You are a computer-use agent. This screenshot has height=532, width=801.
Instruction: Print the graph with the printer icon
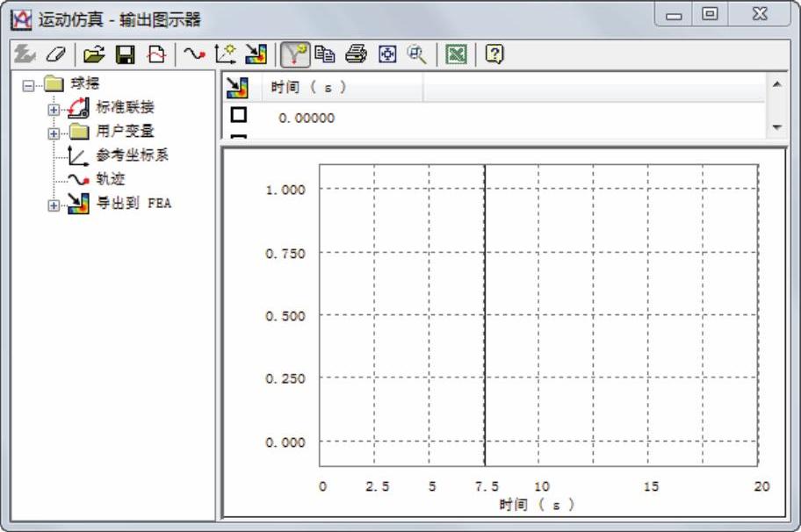356,54
